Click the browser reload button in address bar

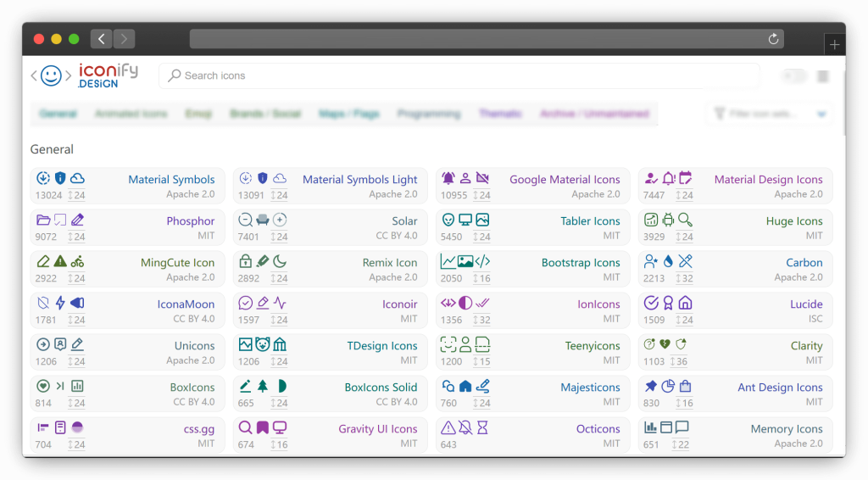coord(773,39)
